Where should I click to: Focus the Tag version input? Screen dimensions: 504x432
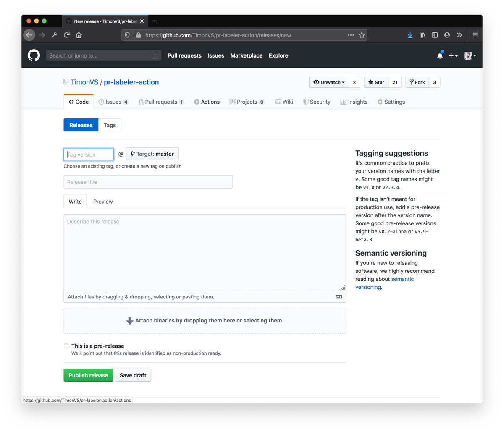[x=89, y=154]
